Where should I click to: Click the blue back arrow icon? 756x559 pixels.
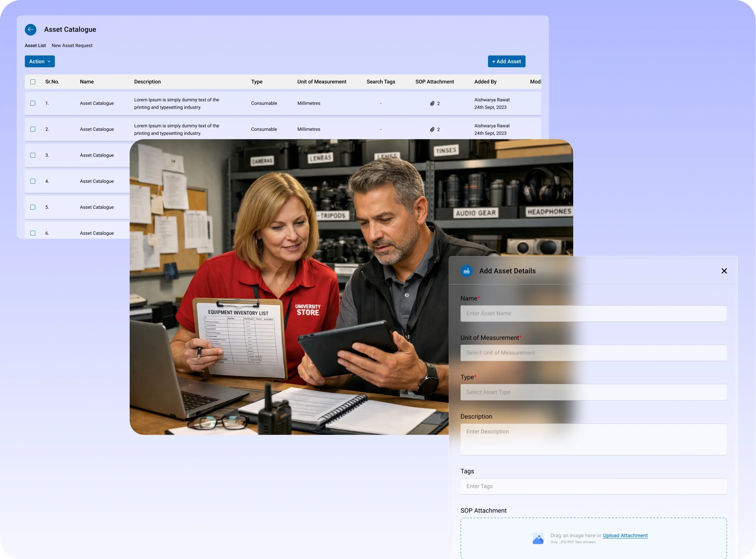(x=30, y=30)
